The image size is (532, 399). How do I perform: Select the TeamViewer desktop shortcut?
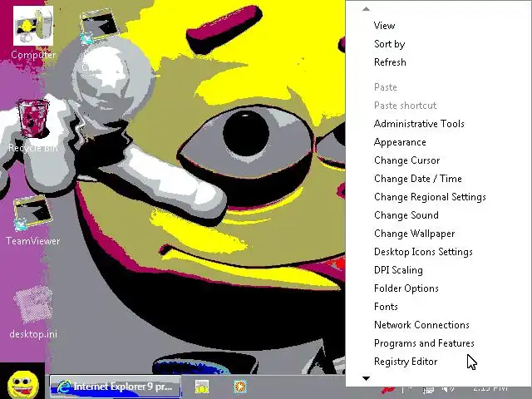(x=33, y=220)
